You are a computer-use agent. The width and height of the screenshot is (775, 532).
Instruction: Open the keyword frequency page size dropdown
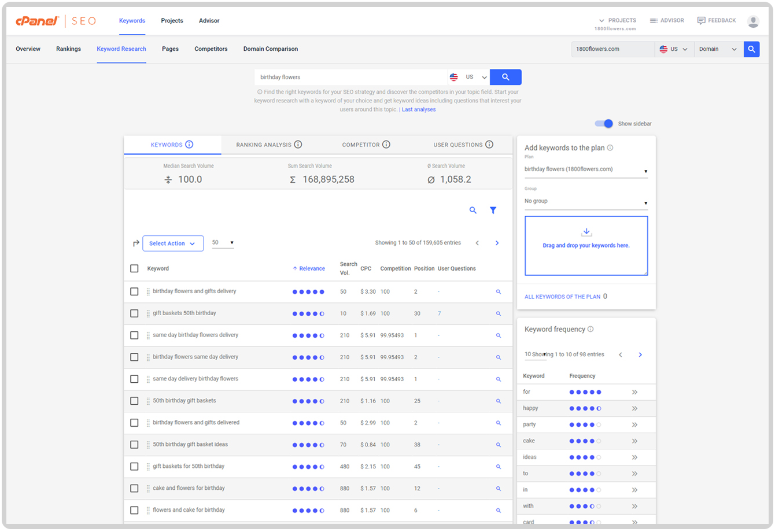click(x=535, y=354)
